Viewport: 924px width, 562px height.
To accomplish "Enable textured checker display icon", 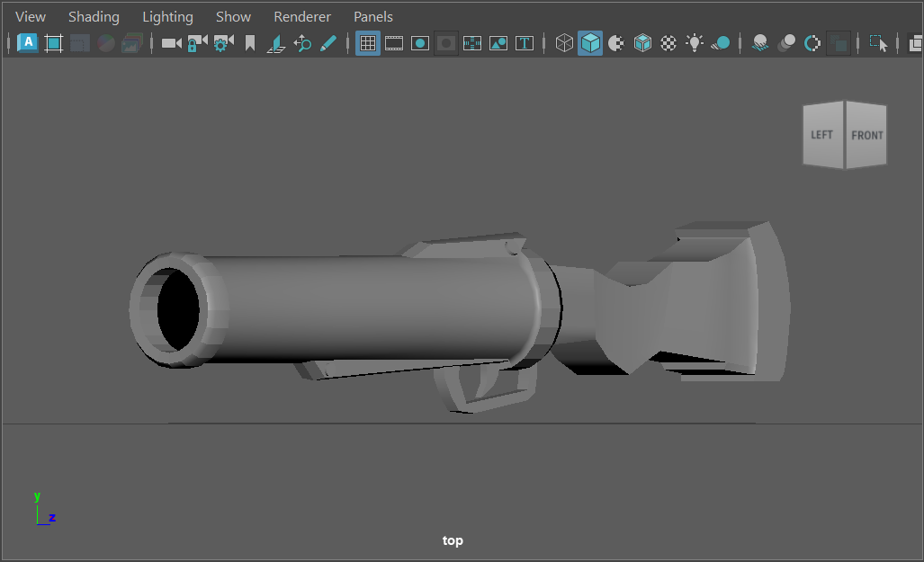I will point(668,43).
